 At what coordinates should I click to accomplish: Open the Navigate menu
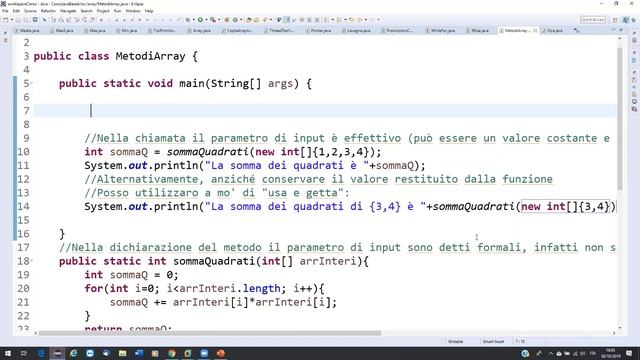pos(68,11)
